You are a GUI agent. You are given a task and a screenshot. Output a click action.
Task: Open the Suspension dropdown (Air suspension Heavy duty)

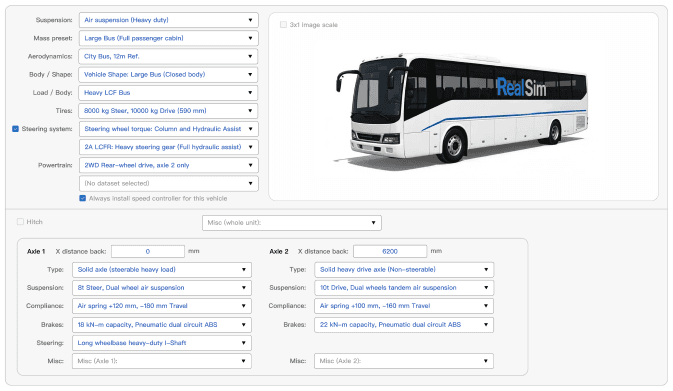click(169, 20)
